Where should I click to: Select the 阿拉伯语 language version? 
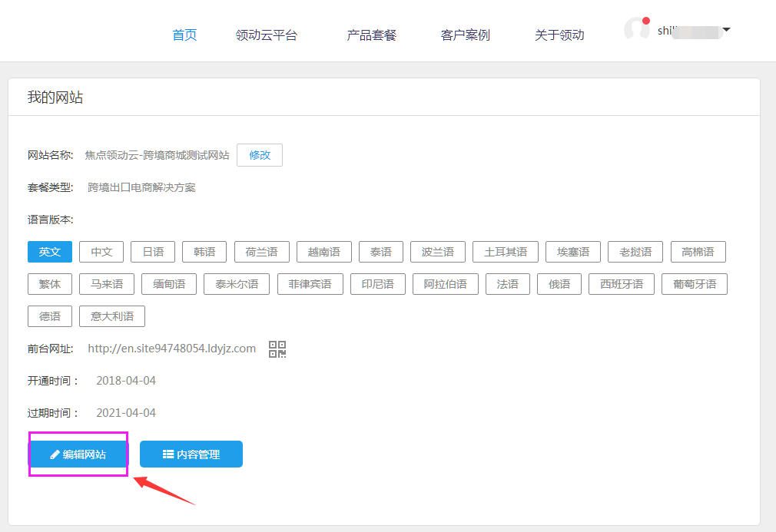pos(446,284)
